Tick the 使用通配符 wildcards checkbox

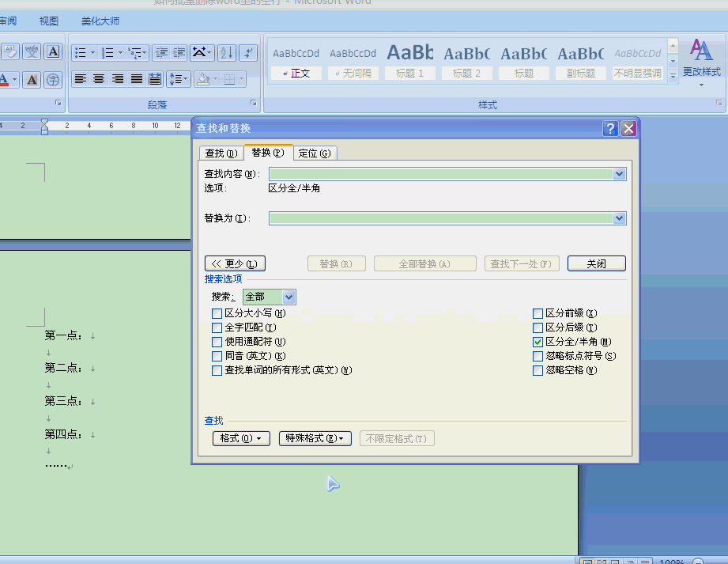(x=217, y=342)
